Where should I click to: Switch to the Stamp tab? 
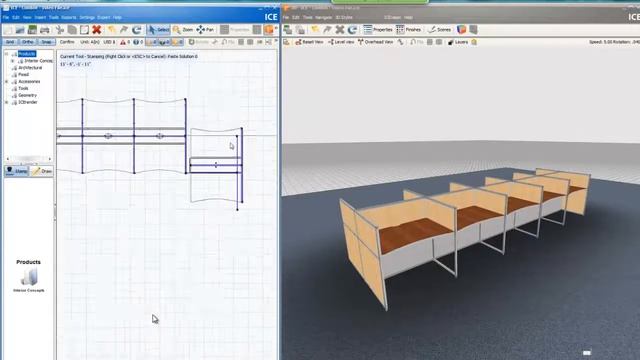click(16, 171)
